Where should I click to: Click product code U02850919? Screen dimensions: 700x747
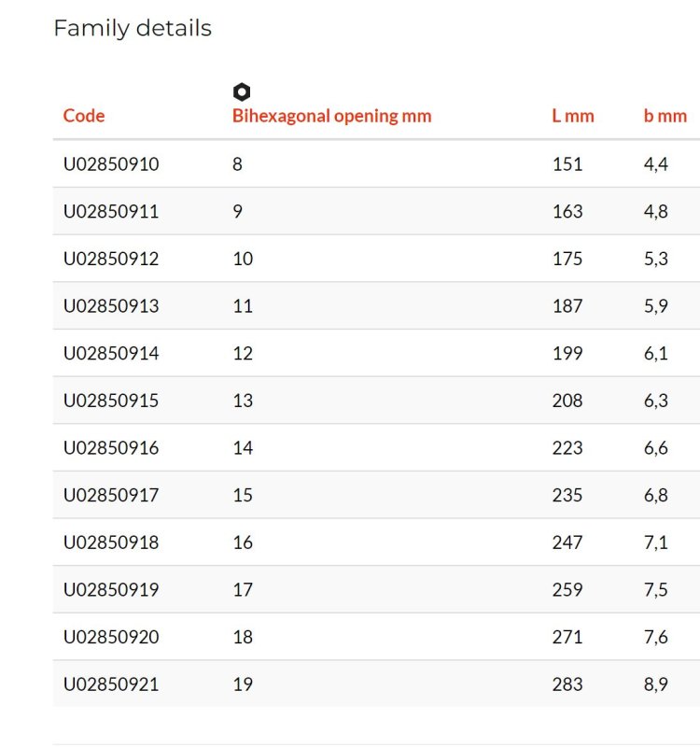point(111,589)
